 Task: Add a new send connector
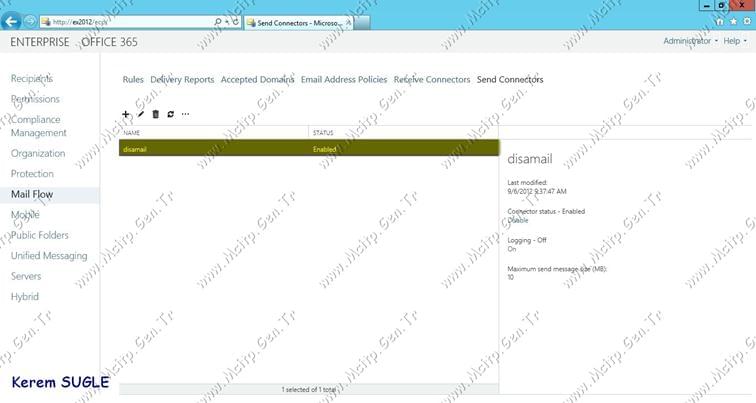point(126,114)
